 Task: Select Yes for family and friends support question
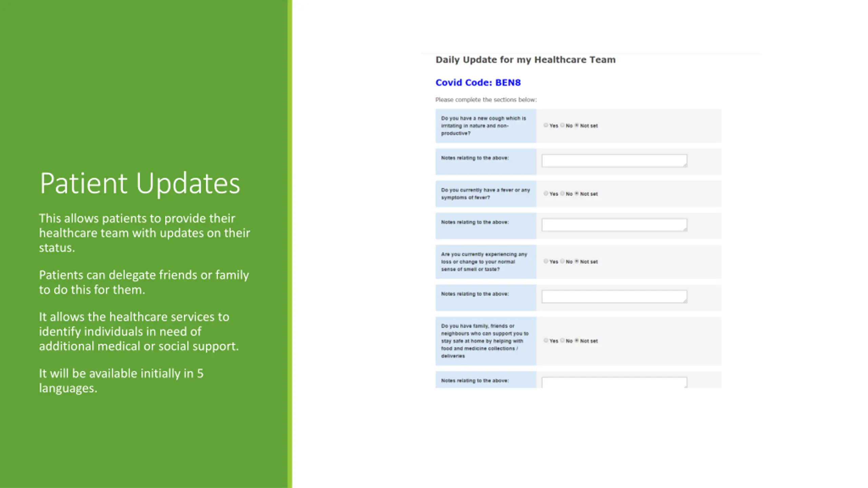pos(546,341)
